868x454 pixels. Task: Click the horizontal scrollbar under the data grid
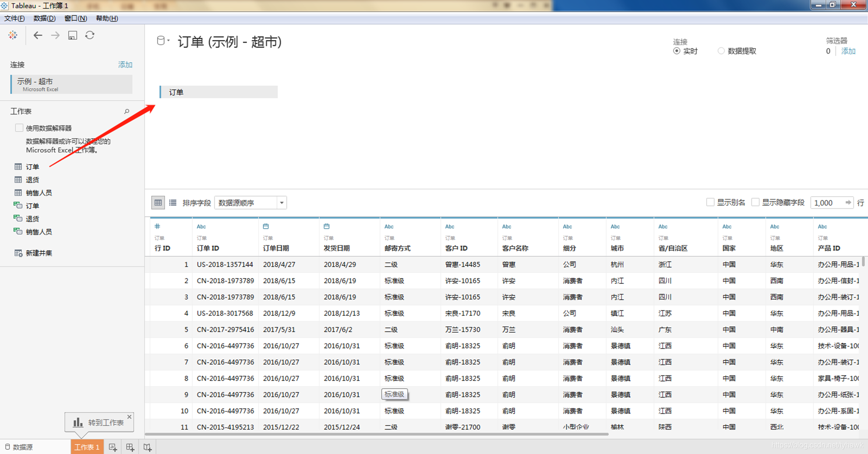[x=376, y=434]
